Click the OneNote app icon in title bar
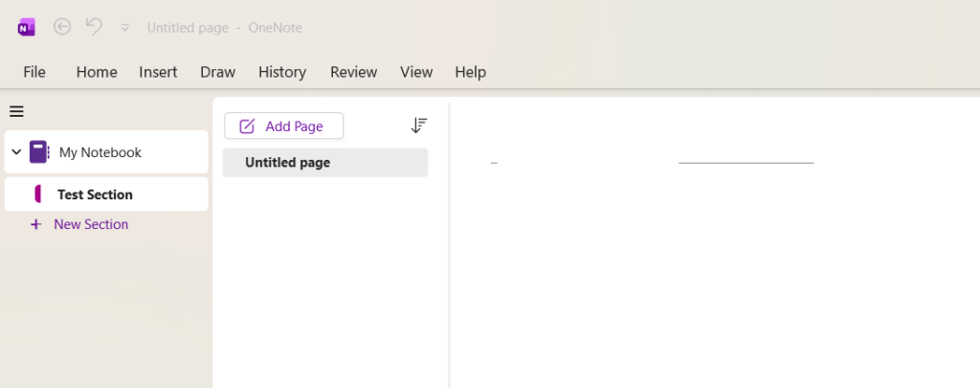980x388 pixels. (26, 28)
